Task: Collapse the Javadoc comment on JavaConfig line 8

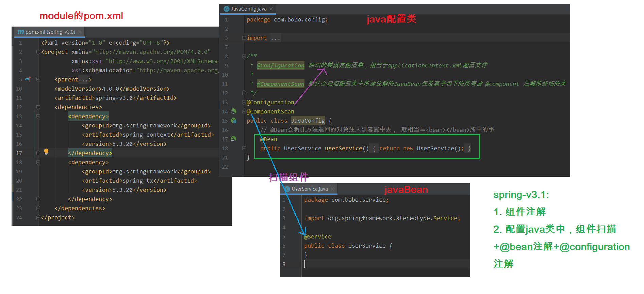Action: [244, 56]
